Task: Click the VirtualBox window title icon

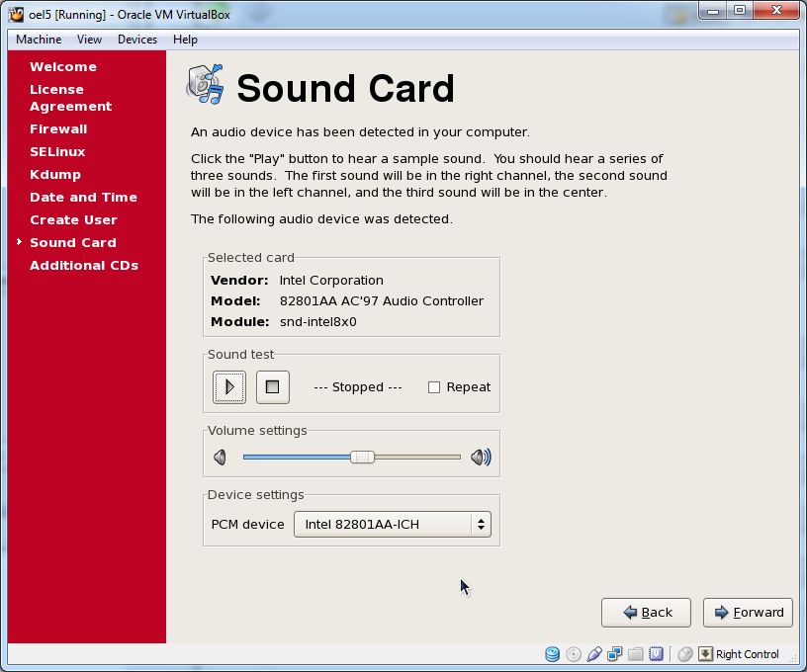Action: 17,15
